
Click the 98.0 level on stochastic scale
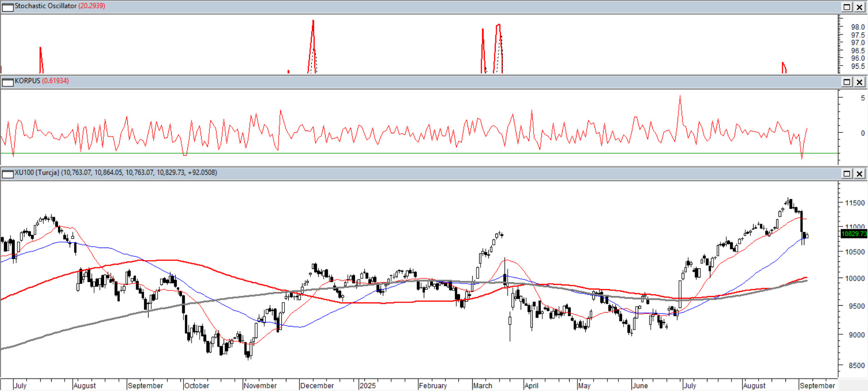pyautogui.click(x=858, y=27)
